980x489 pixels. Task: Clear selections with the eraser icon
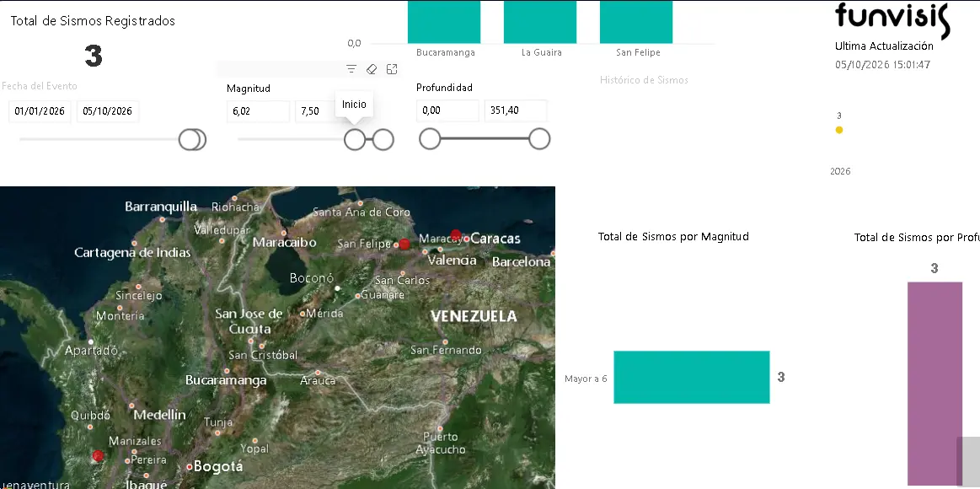click(x=372, y=69)
